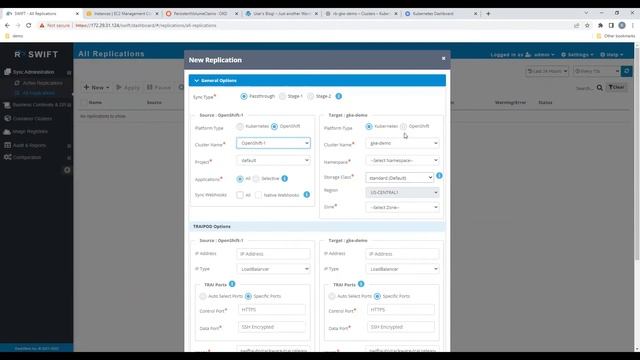This screenshot has height=360, width=640.
Task: Open the source Cluster Name dropdown
Action: tap(273, 143)
